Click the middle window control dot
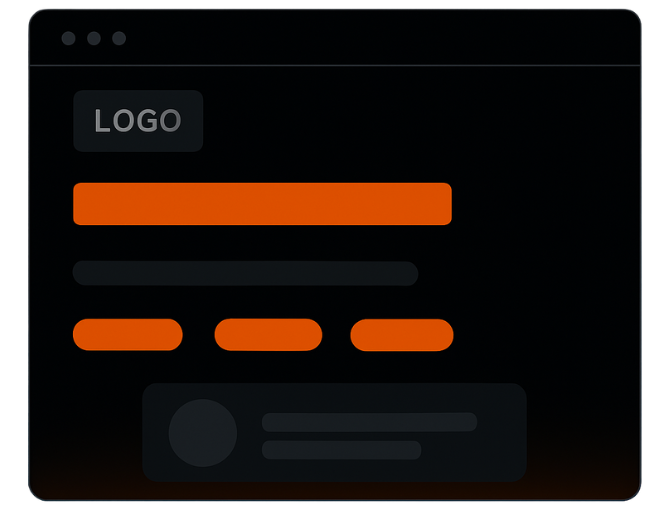Screen dimensions: 670x511 94,38
